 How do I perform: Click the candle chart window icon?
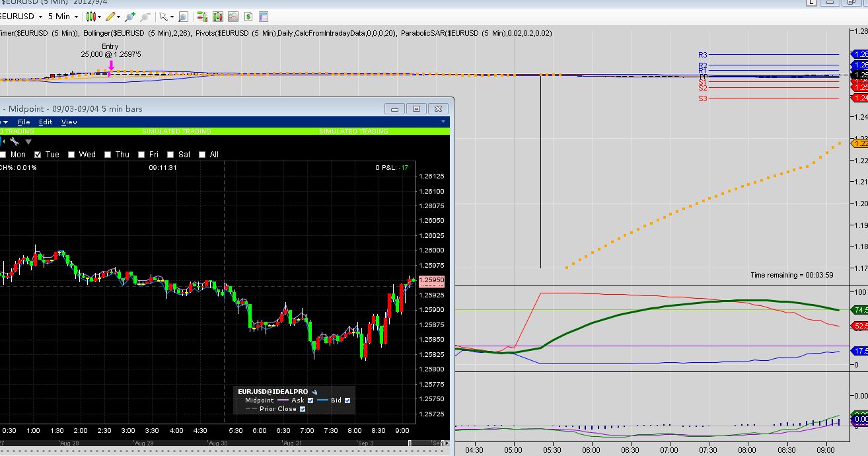click(218, 17)
